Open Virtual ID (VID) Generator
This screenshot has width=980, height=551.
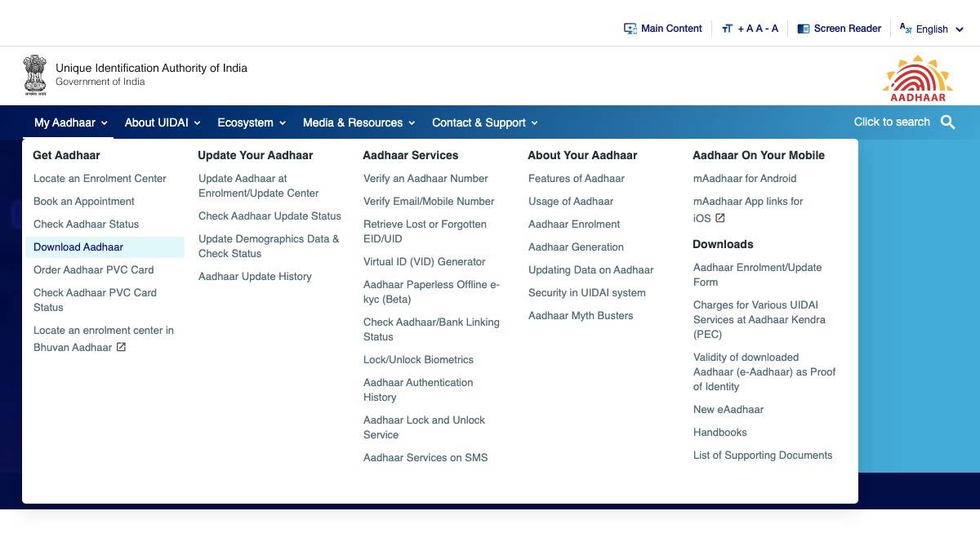(x=424, y=261)
